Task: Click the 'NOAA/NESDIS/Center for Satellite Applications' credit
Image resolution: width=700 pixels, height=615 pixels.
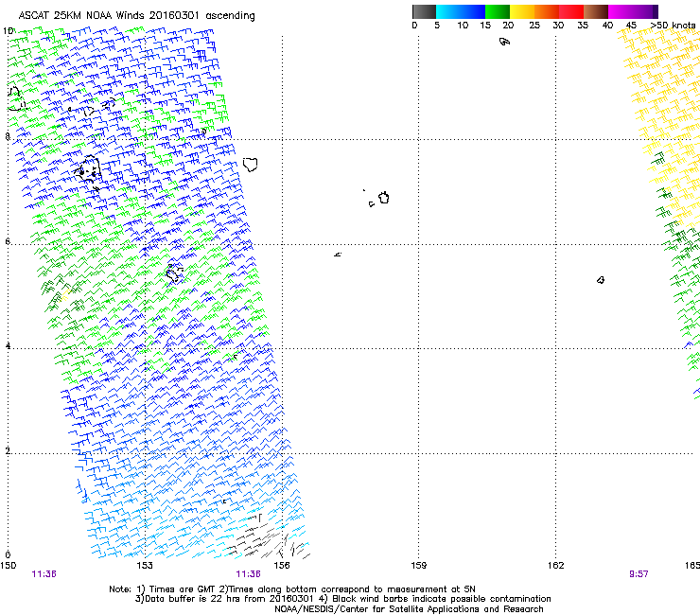Action: tap(409, 609)
